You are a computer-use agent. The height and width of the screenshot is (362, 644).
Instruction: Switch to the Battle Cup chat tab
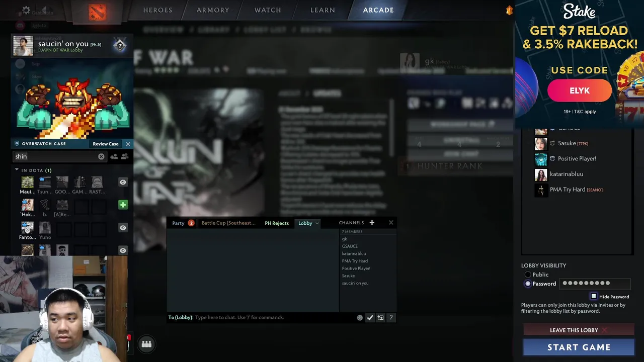(228, 223)
